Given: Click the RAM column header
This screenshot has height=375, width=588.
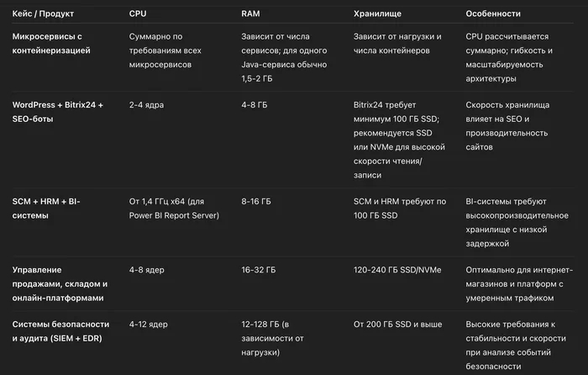Looking at the screenshot, I should (x=250, y=14).
